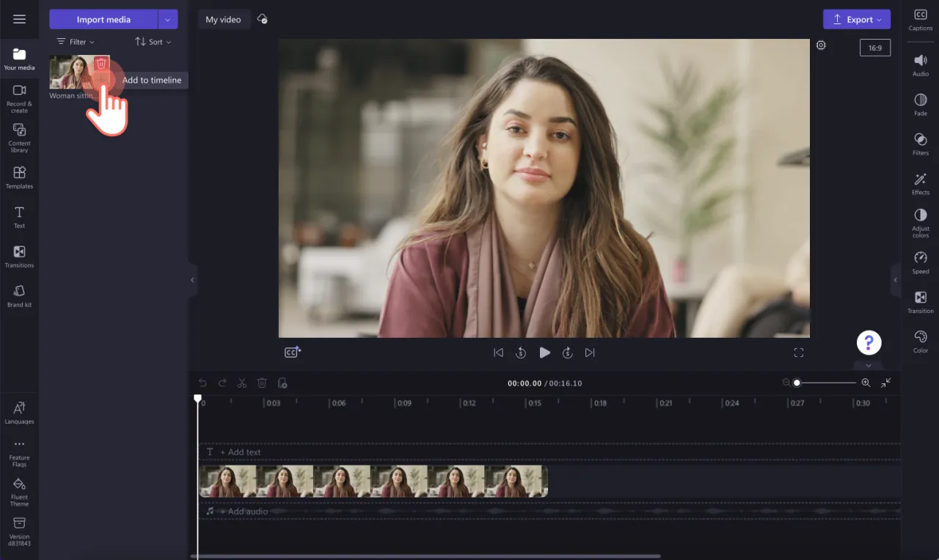
Task: Click the Import media button
Action: 103,18
